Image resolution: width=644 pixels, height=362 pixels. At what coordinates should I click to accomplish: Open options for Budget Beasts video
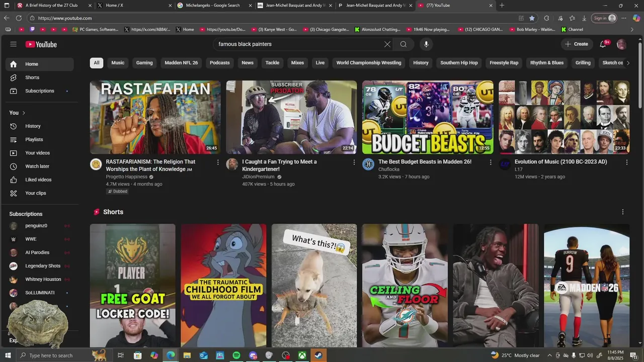(491, 162)
